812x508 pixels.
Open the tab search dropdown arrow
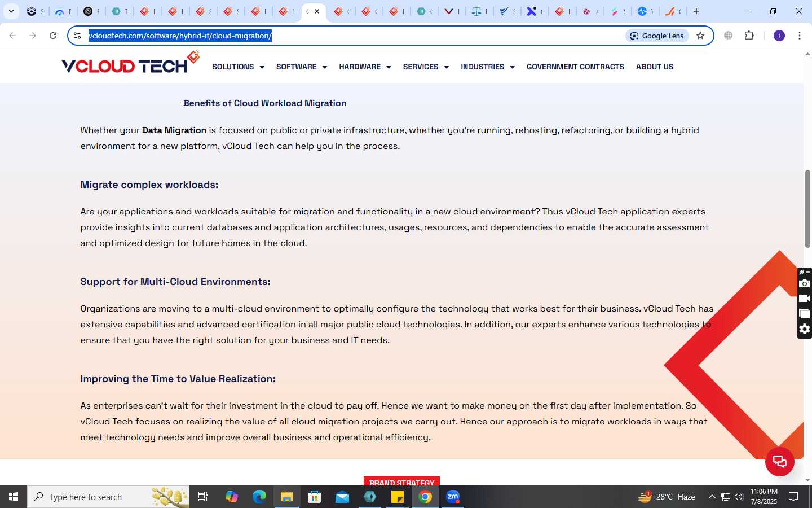click(x=11, y=11)
